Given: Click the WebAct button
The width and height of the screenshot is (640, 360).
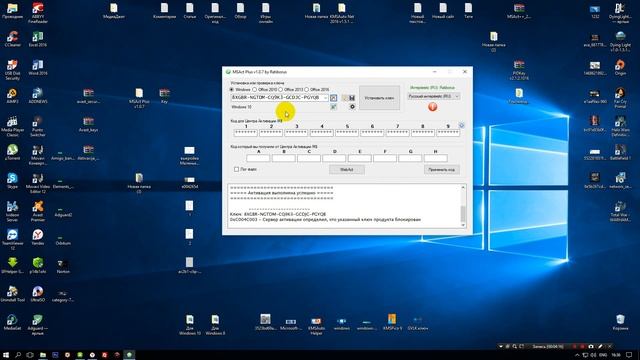Looking at the screenshot, I should (347, 169).
